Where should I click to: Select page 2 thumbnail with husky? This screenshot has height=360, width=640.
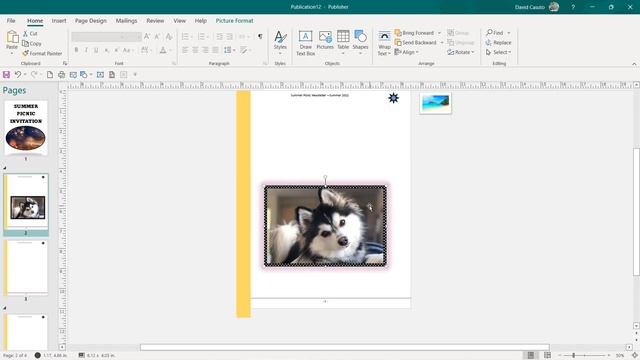[x=26, y=201]
